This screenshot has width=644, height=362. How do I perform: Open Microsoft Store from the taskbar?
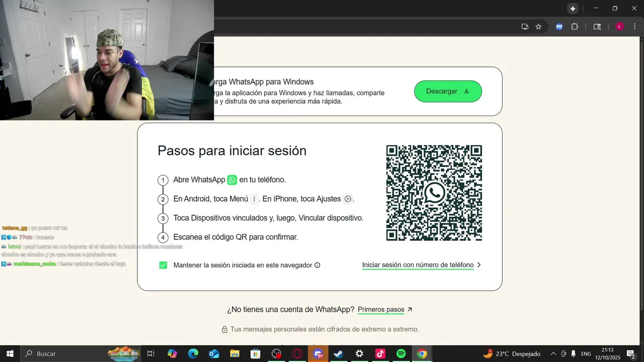(256, 354)
